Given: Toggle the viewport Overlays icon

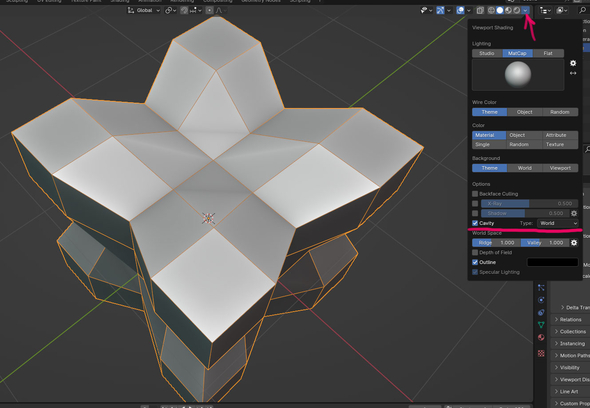Looking at the screenshot, I should pos(460,11).
